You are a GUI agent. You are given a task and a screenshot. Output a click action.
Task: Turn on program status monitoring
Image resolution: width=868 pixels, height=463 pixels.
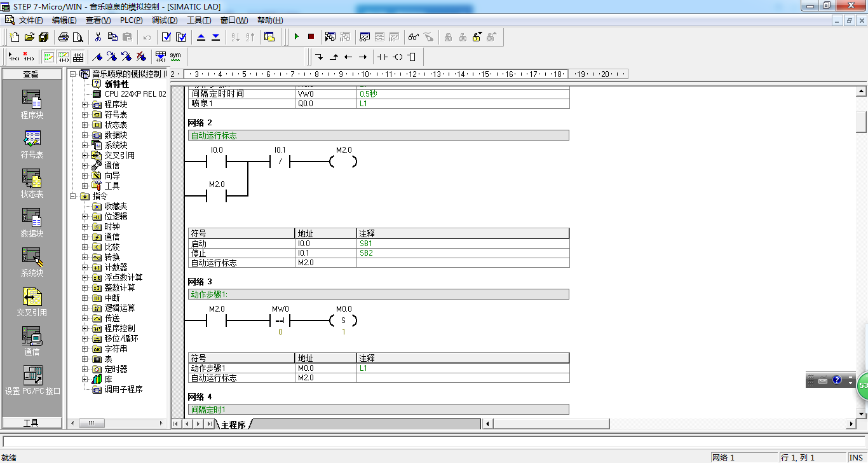(330, 37)
